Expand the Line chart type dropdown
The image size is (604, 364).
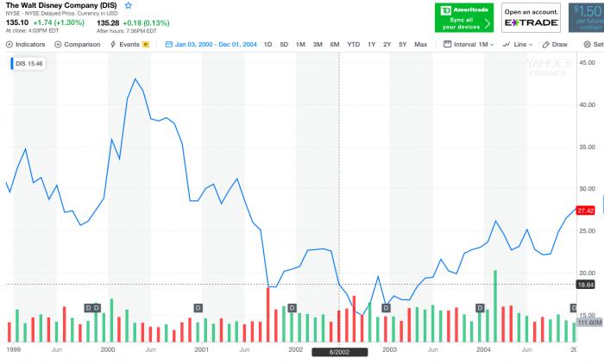(517, 44)
